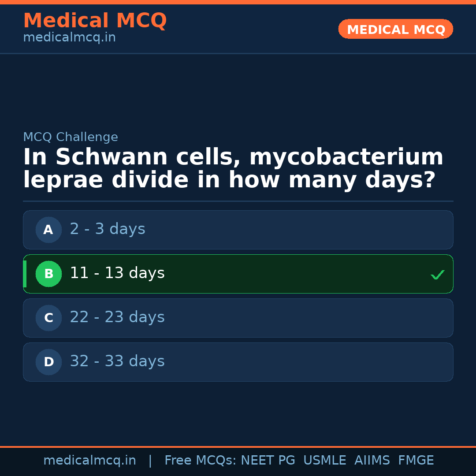
Task: Click the circled letter A badge
Action: (48, 230)
